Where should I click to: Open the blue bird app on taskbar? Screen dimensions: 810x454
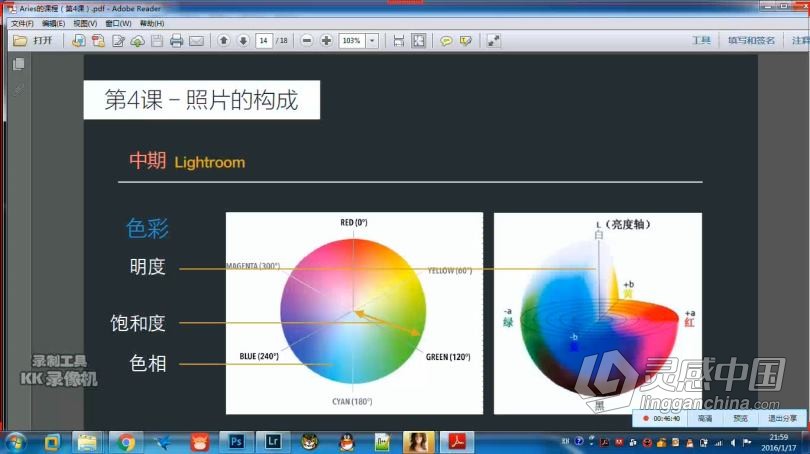click(x=163, y=443)
